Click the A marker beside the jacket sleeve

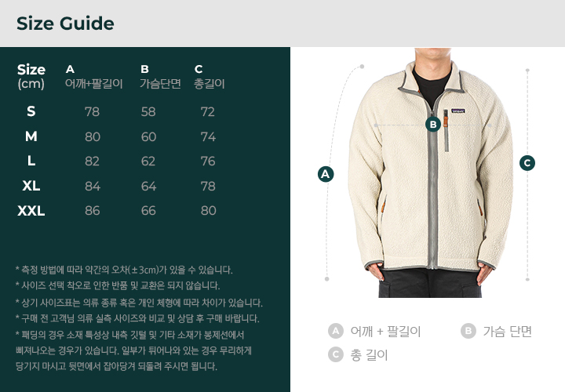click(x=326, y=174)
